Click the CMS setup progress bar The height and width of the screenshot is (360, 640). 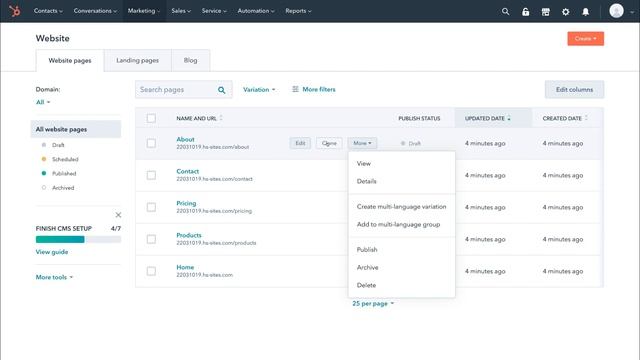pos(78,240)
